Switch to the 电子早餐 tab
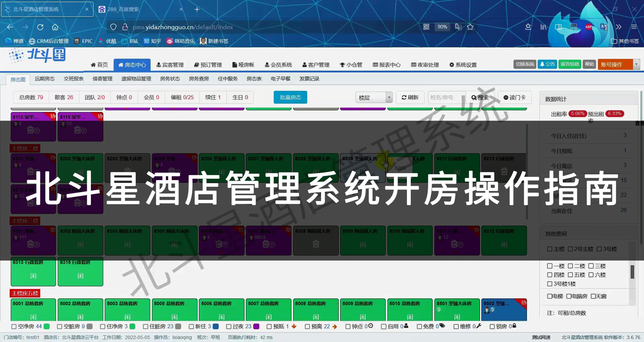 [x=280, y=78]
